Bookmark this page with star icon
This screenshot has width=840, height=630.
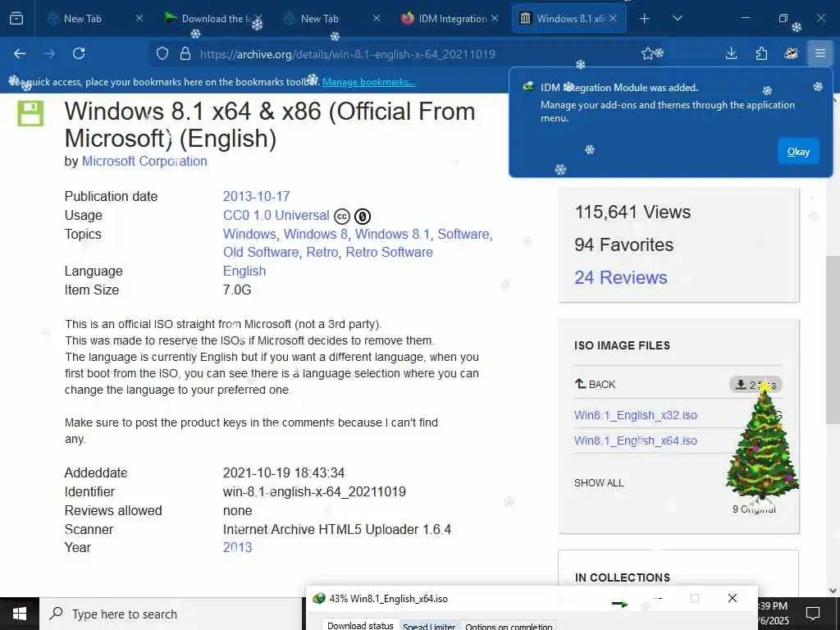tap(648, 53)
